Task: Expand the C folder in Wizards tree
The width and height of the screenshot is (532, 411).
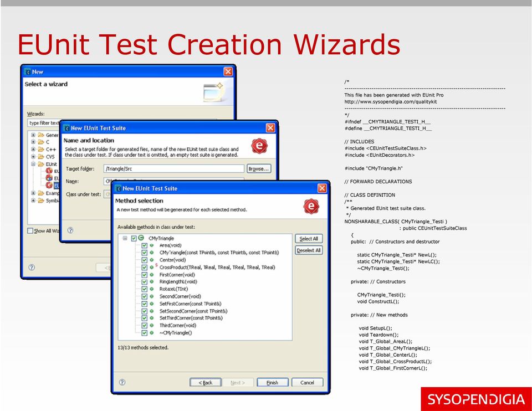Action: tap(33, 142)
